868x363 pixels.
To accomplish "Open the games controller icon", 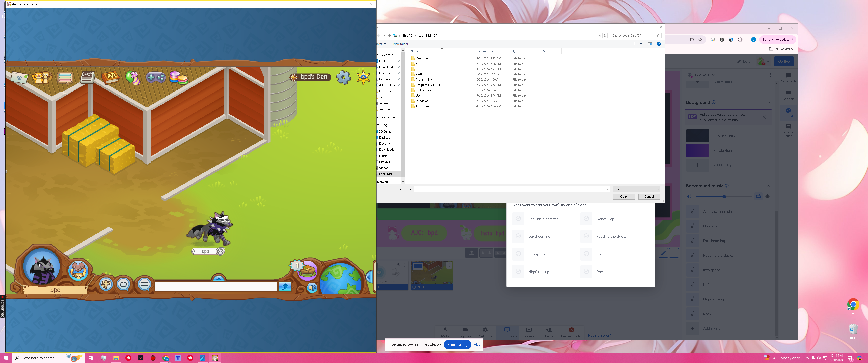I will pos(156,78).
